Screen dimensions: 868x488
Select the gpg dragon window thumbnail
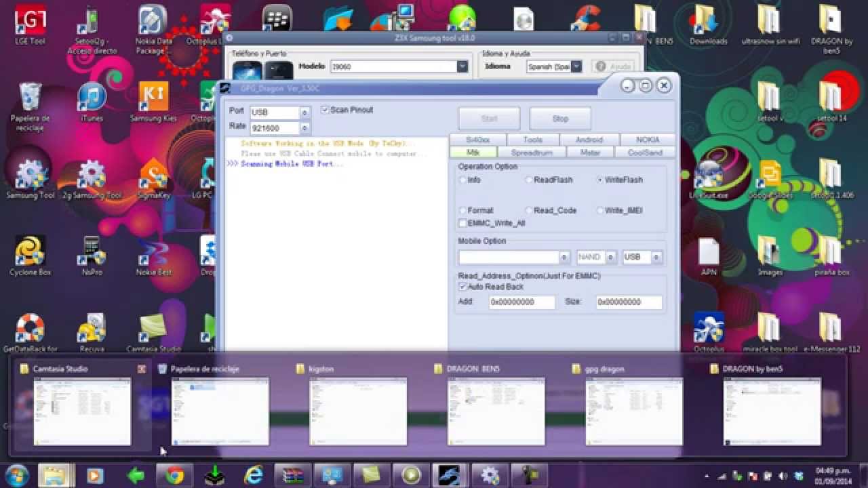coord(635,411)
